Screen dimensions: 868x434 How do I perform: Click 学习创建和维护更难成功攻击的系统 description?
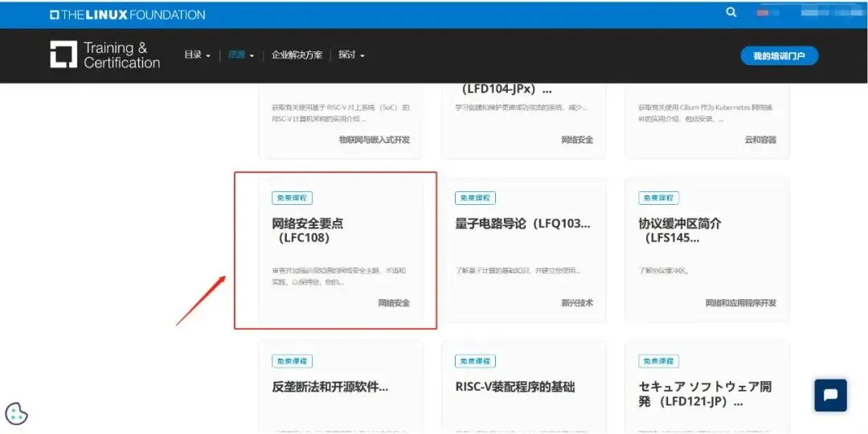[x=522, y=108]
